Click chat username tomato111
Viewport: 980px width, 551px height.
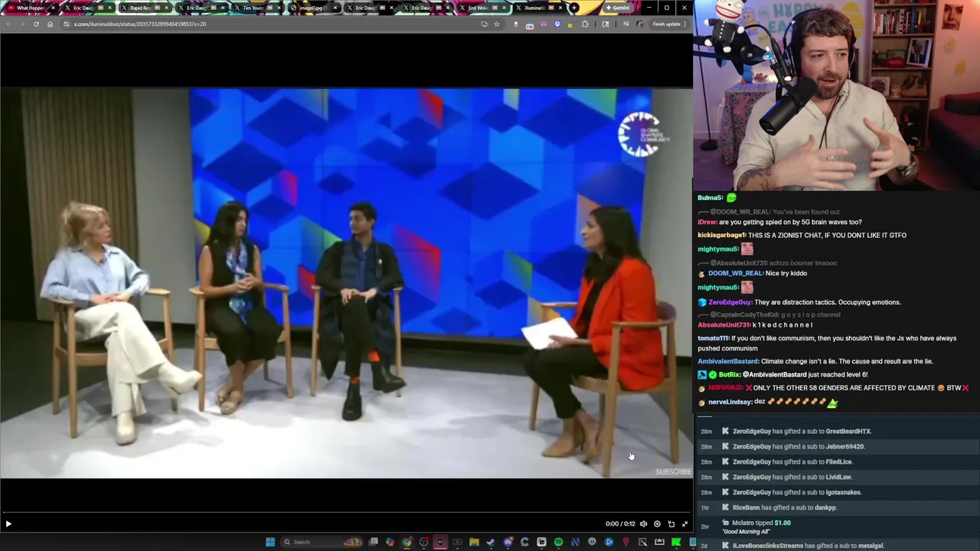click(713, 338)
